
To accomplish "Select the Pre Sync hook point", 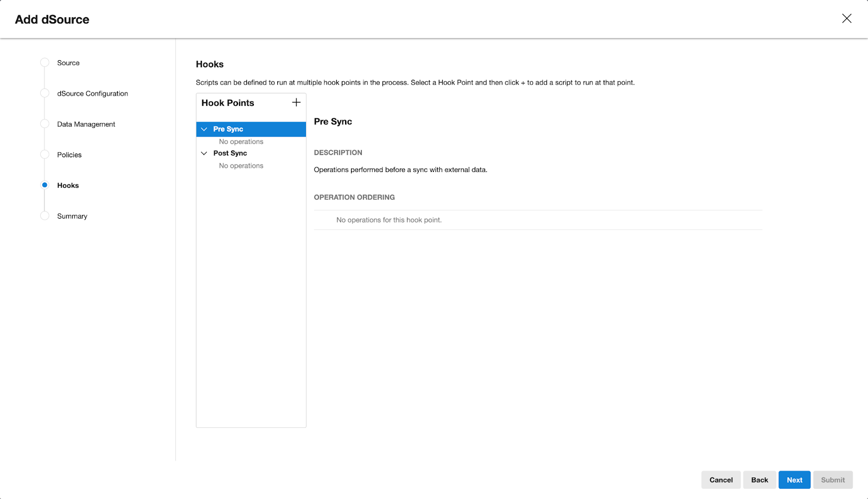I will coord(228,129).
